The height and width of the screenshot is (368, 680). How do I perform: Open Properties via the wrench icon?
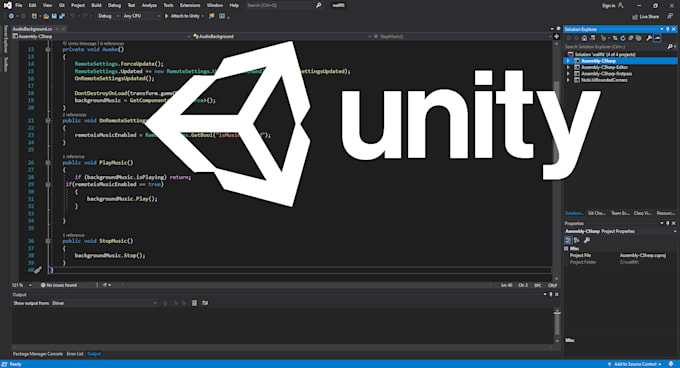coord(649,38)
